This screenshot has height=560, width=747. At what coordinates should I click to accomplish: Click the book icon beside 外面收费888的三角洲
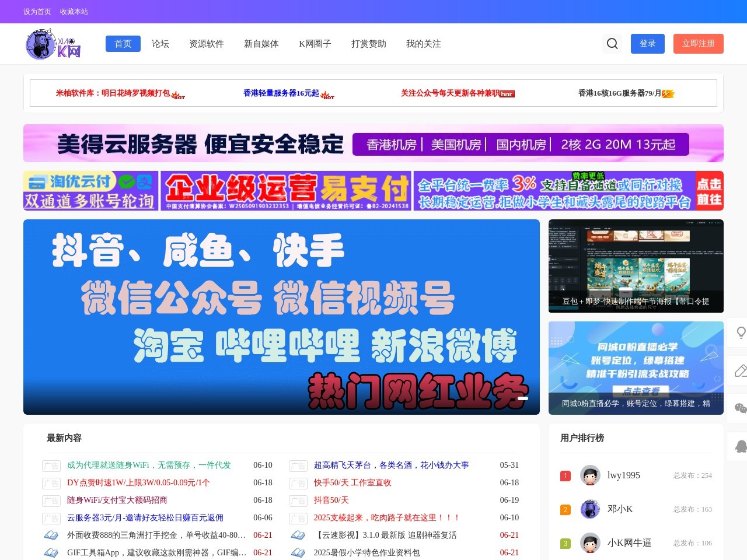click(51, 535)
